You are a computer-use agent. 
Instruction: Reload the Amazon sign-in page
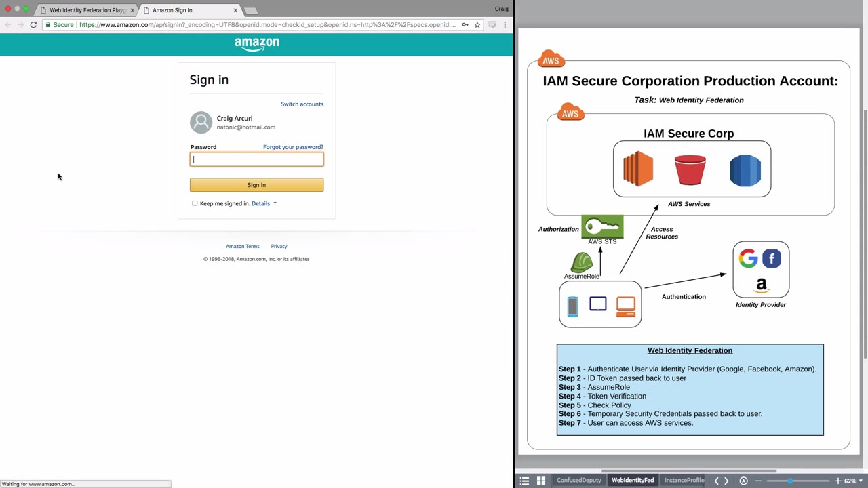tap(33, 25)
